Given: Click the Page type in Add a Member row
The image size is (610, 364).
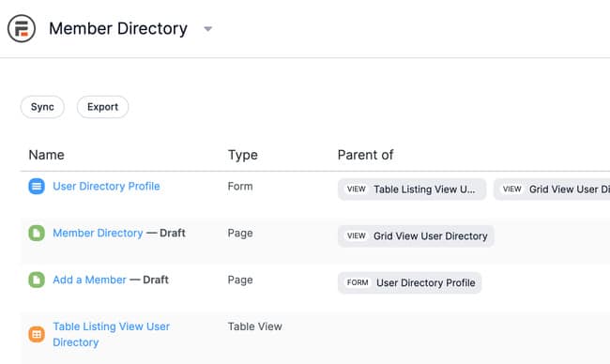Looking at the screenshot, I should pos(240,280).
